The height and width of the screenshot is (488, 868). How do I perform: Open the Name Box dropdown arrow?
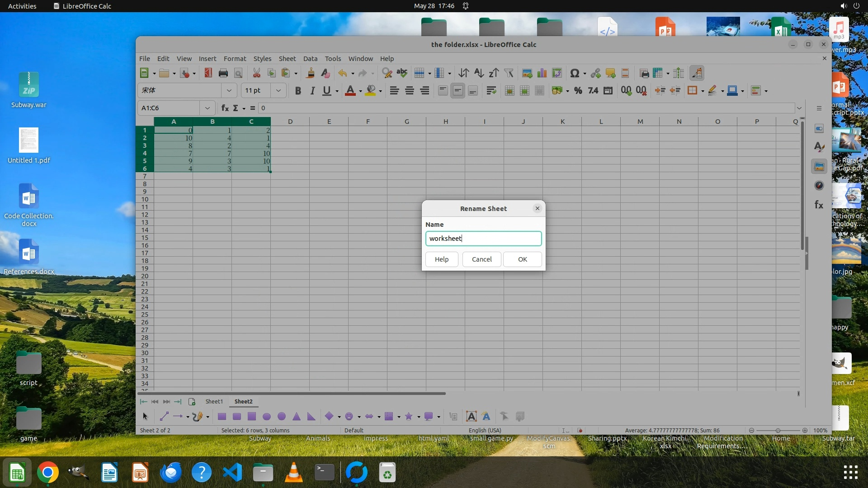[207, 108]
